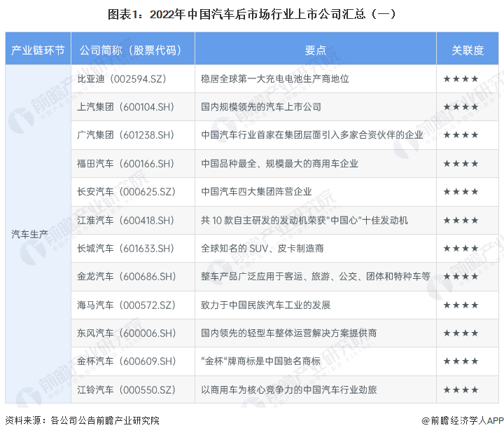
Task: Select the 整车产品广泛应用于客运 description
Action: [x=316, y=277]
